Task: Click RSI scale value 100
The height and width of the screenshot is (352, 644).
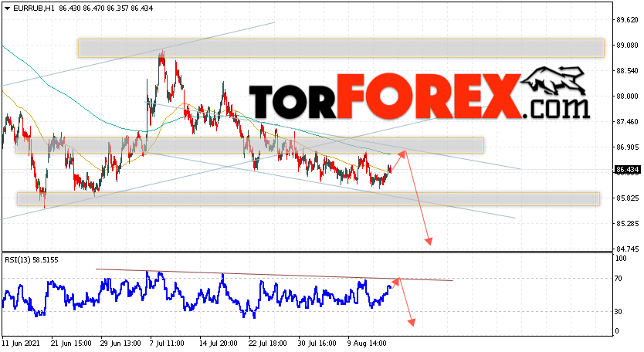Action: click(621, 259)
